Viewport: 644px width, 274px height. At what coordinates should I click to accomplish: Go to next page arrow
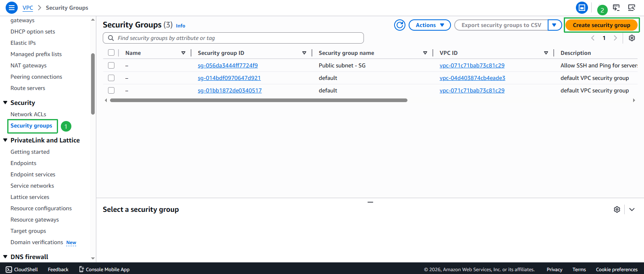(615, 38)
